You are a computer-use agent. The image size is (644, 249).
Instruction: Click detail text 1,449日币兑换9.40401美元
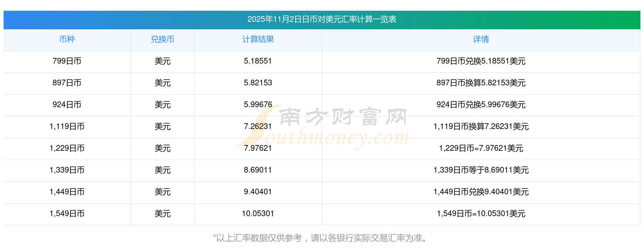click(481, 192)
